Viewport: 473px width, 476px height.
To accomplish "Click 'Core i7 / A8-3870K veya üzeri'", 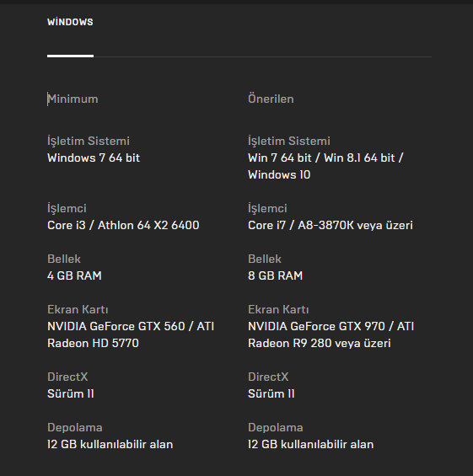I will tap(331, 225).
